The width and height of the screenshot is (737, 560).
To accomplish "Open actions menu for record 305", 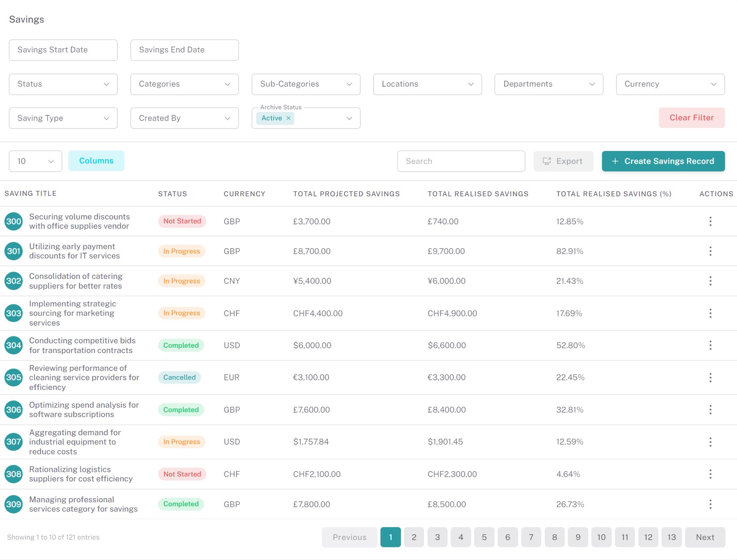I will [710, 378].
